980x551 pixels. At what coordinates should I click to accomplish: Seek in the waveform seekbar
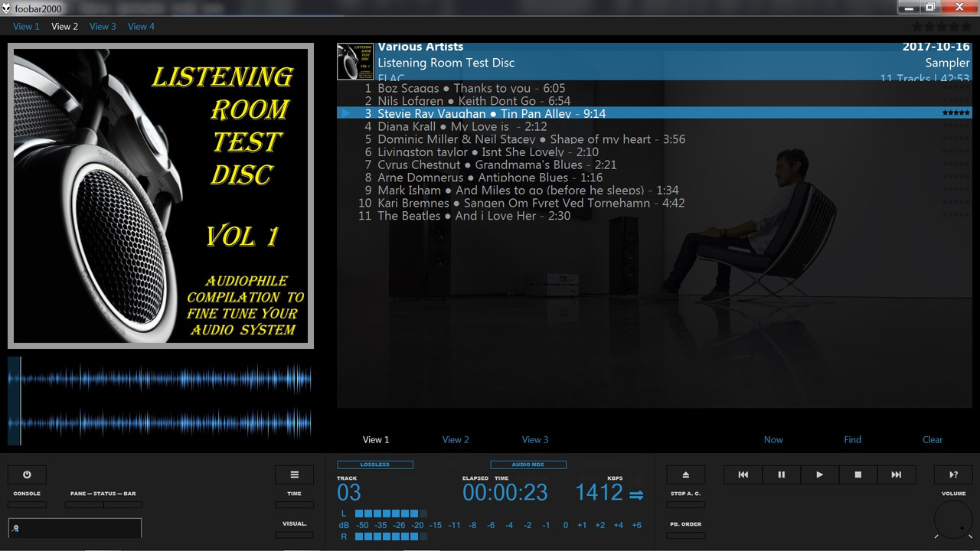click(x=161, y=401)
